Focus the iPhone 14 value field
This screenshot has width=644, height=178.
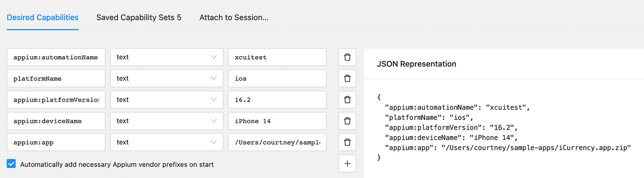click(x=277, y=121)
